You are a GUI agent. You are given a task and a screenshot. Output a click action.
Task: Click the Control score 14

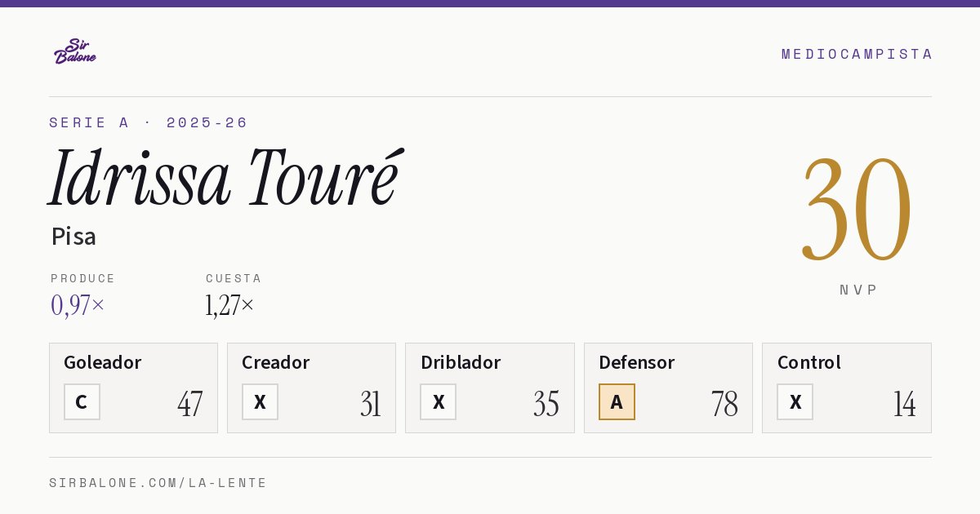[904, 403]
